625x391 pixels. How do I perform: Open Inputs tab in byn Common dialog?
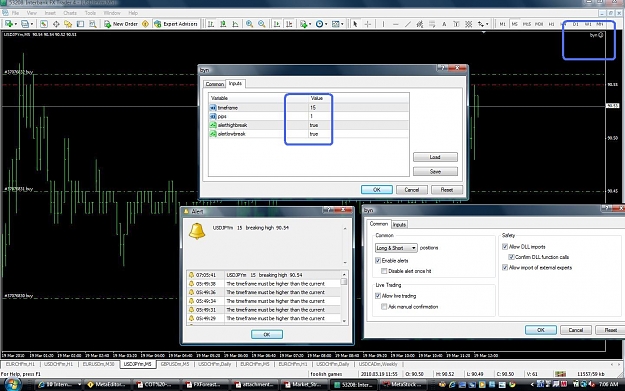click(x=399, y=225)
